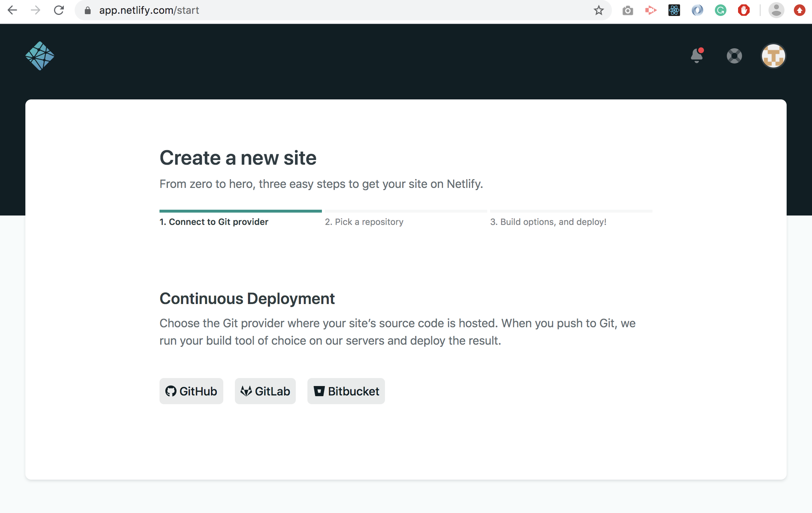
Task: Connect with Bitbucket
Action: tap(346, 391)
